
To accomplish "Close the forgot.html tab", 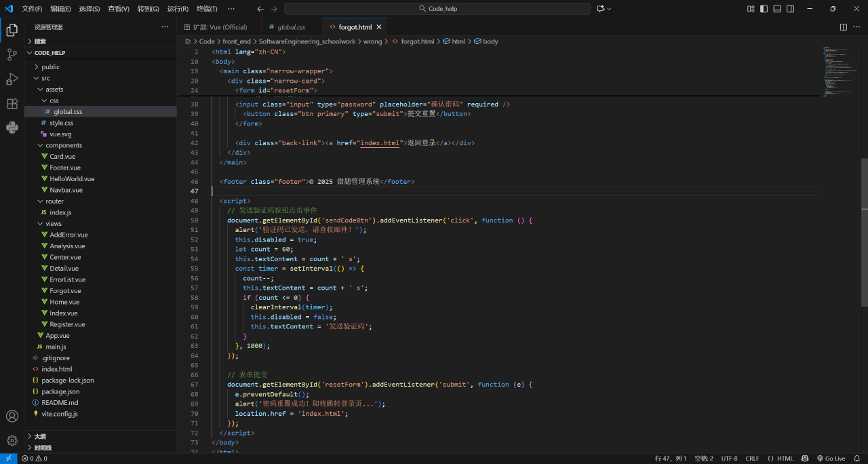I will [379, 27].
